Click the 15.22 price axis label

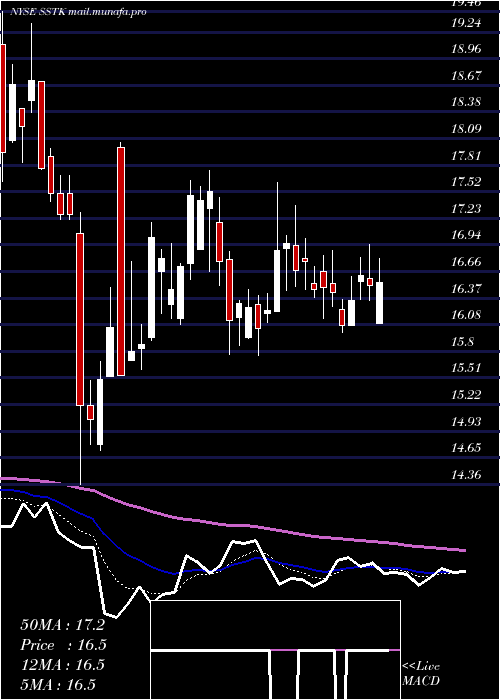click(x=467, y=394)
